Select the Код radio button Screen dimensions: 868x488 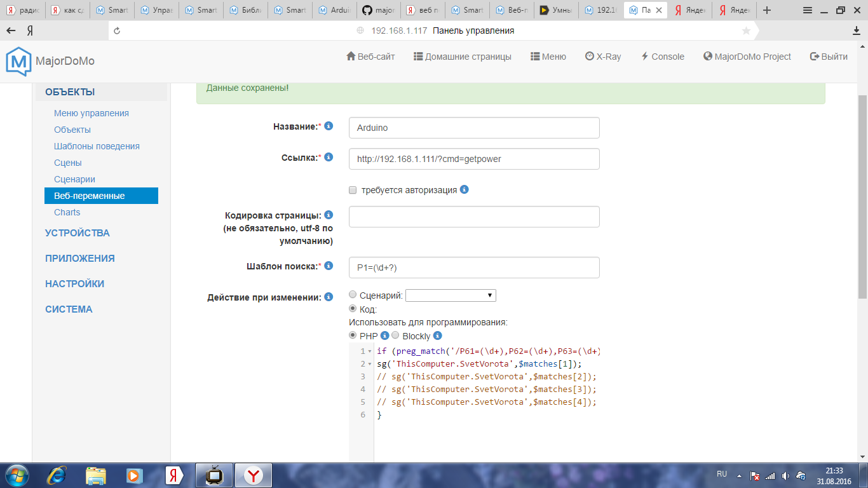pos(353,309)
